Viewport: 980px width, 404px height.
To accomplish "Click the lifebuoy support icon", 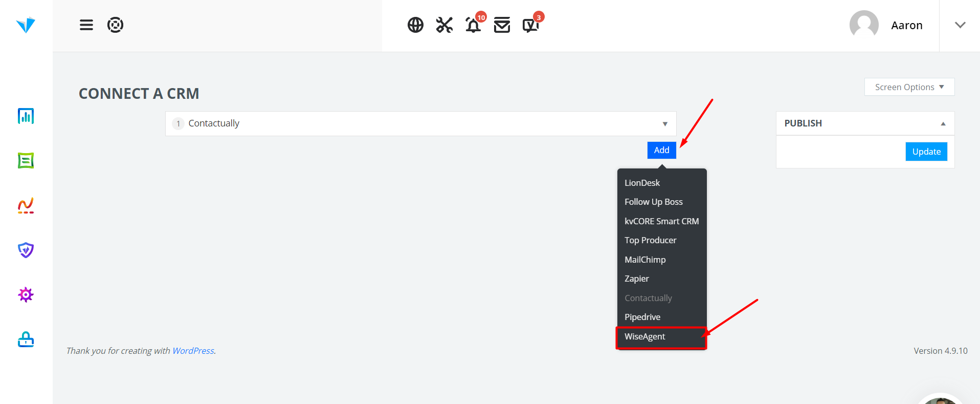I will 115,25.
